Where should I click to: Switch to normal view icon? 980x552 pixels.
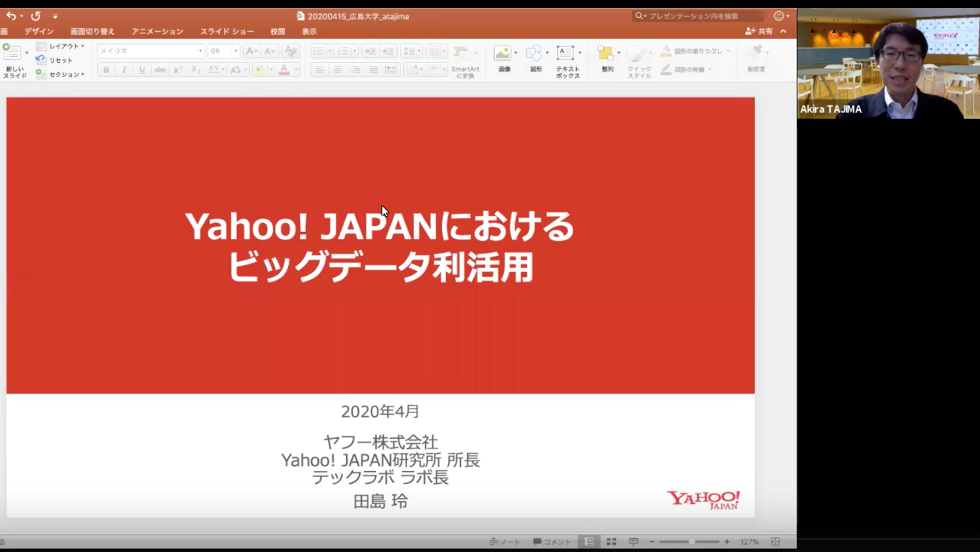589,541
